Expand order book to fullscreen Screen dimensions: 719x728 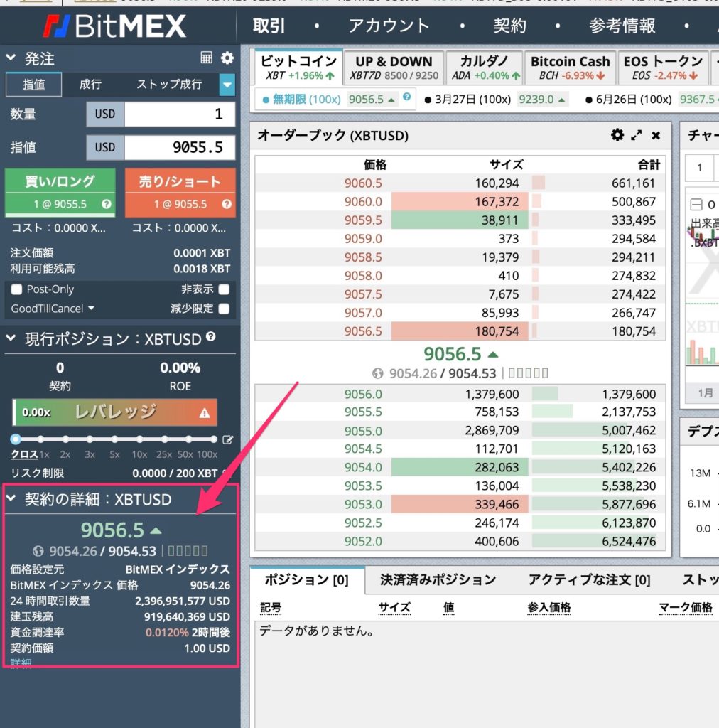click(x=637, y=135)
